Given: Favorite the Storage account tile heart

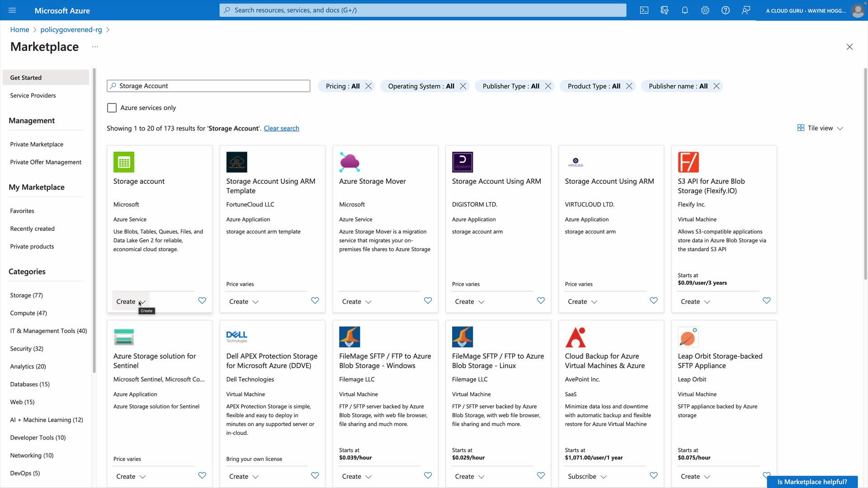Looking at the screenshot, I should click(x=202, y=300).
